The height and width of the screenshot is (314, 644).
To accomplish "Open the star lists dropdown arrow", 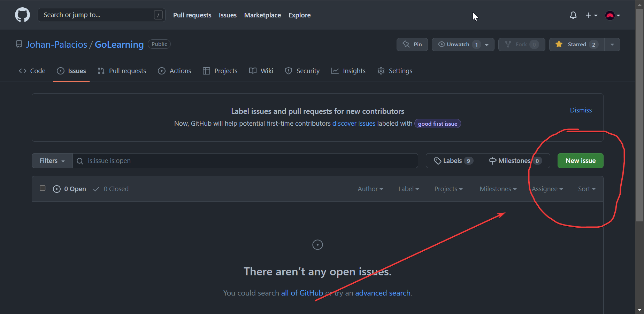I will tap(612, 45).
